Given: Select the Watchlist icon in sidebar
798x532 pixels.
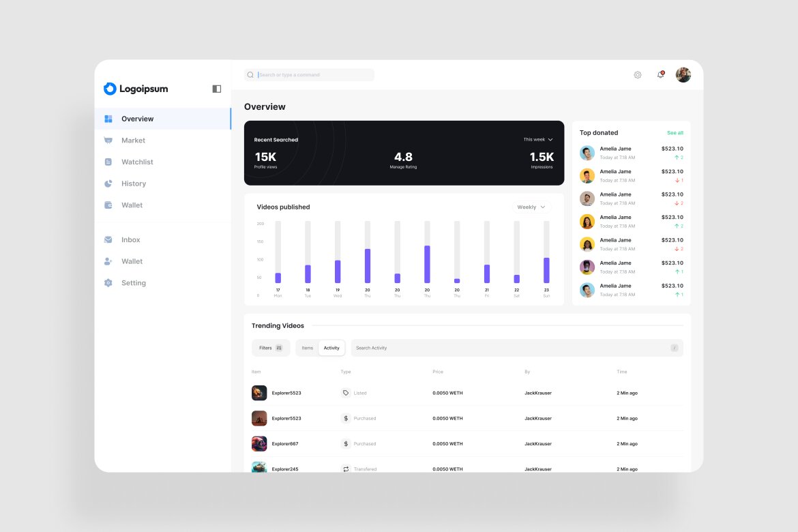Looking at the screenshot, I should (x=109, y=162).
